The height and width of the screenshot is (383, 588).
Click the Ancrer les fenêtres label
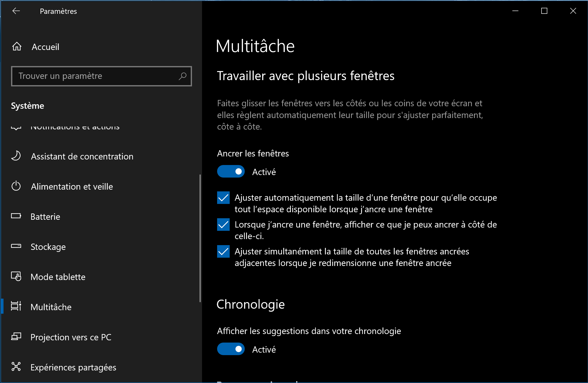(253, 153)
